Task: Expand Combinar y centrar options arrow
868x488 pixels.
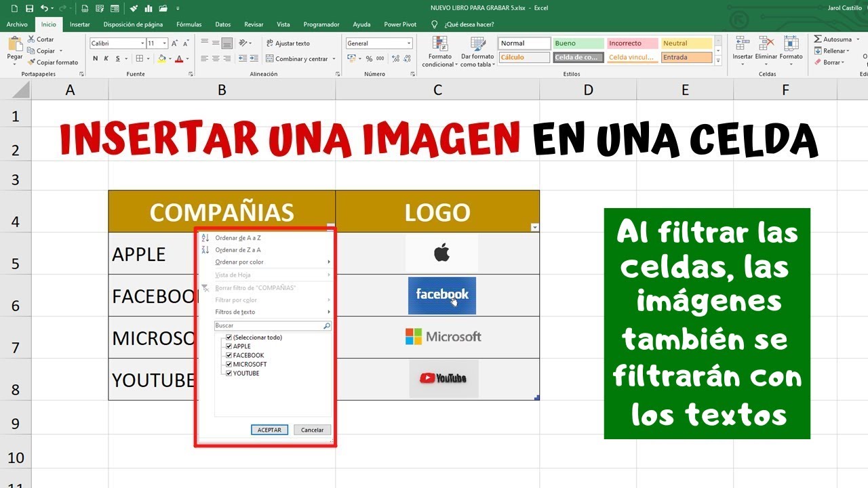Action: pos(334,59)
